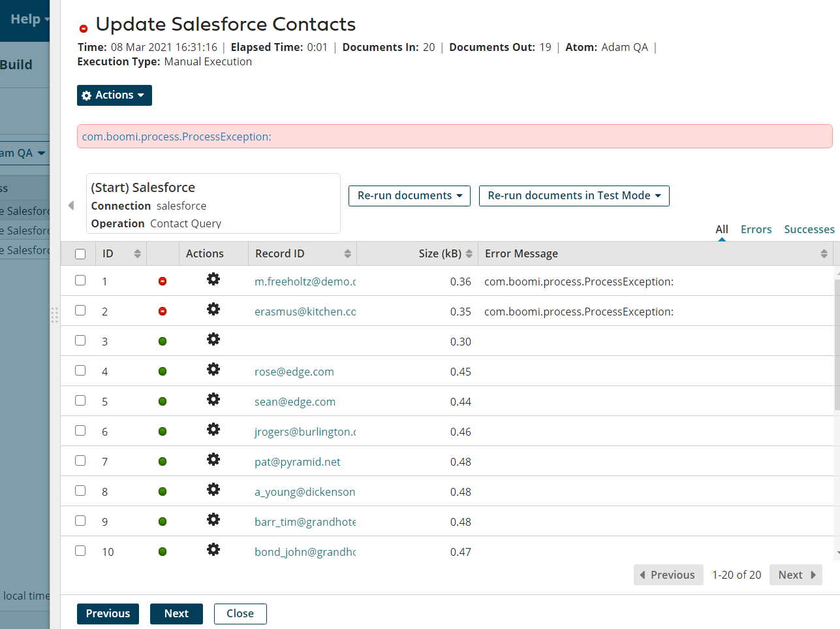
Task: Select the checkbox for document 8
Action: 80,491
